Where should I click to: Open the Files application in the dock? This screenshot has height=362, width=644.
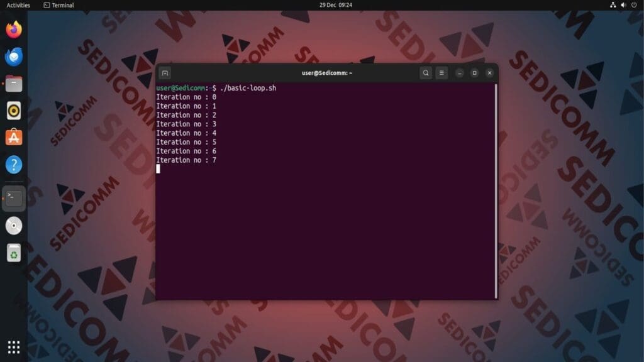point(13,83)
